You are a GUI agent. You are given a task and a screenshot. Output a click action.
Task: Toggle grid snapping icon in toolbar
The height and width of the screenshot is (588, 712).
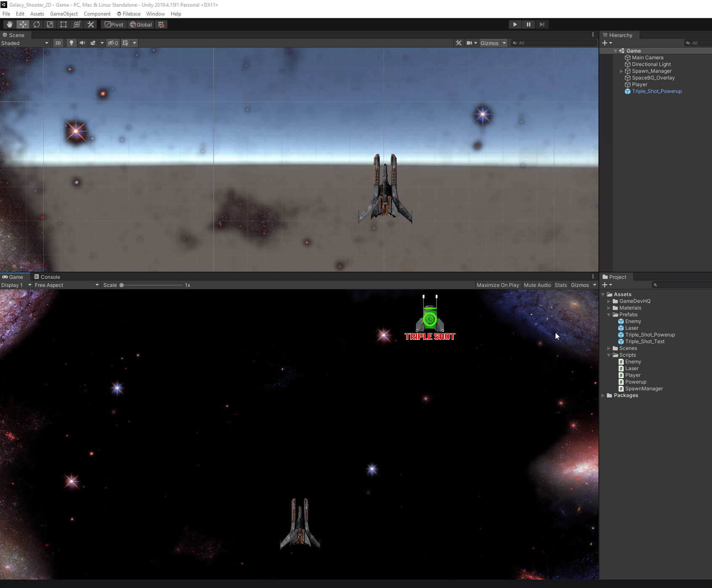[161, 24]
